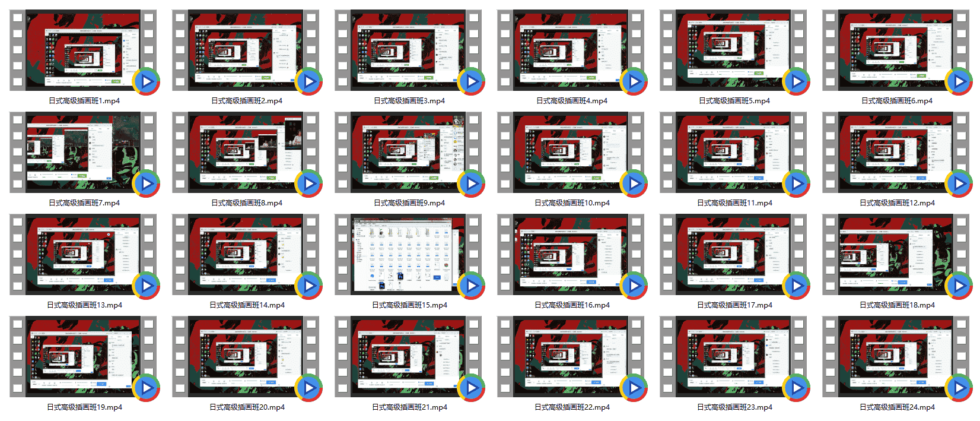Viewport: 980px width, 421px height.
Task: Select file name text 日式高级插画班24.mp4
Action: 897,407
